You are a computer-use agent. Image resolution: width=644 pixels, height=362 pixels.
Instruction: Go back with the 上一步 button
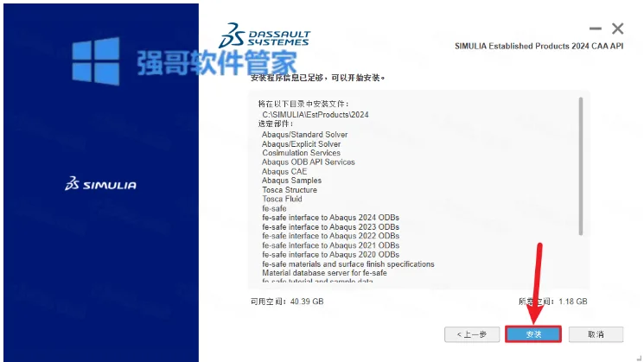click(x=472, y=334)
